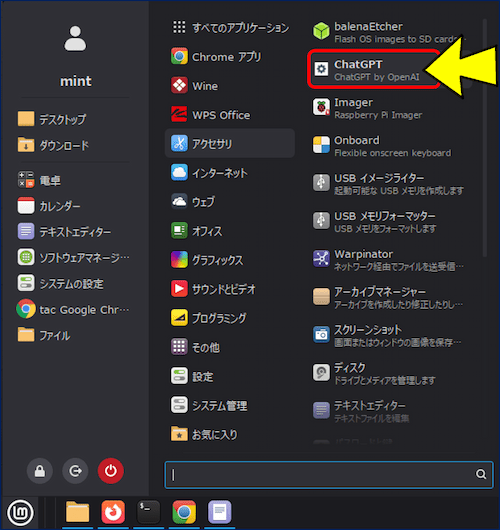Image resolution: width=500 pixels, height=530 pixels.
Task: Launch the スクリーンショット tool
Action: click(389, 335)
